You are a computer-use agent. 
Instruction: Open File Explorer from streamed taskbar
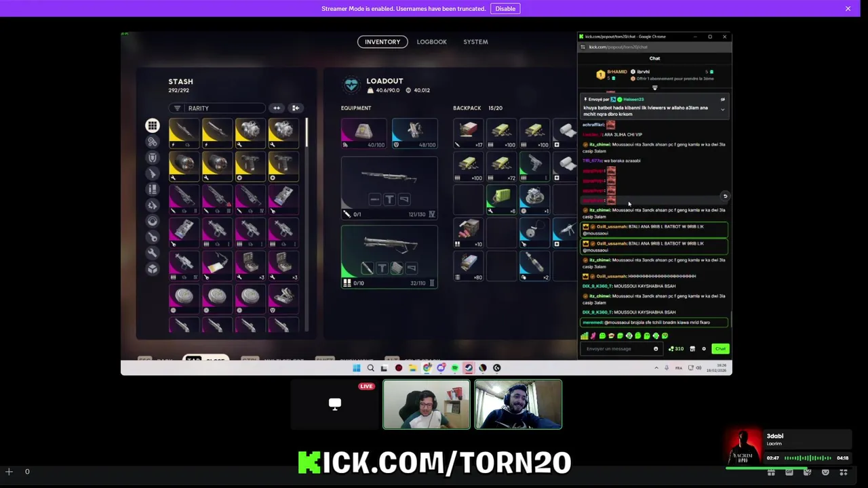click(412, 368)
